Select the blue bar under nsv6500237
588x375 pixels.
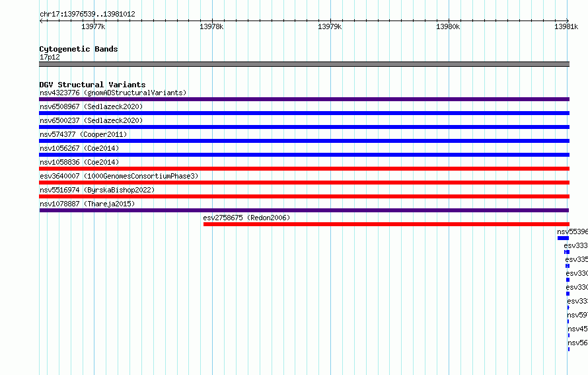304,127
